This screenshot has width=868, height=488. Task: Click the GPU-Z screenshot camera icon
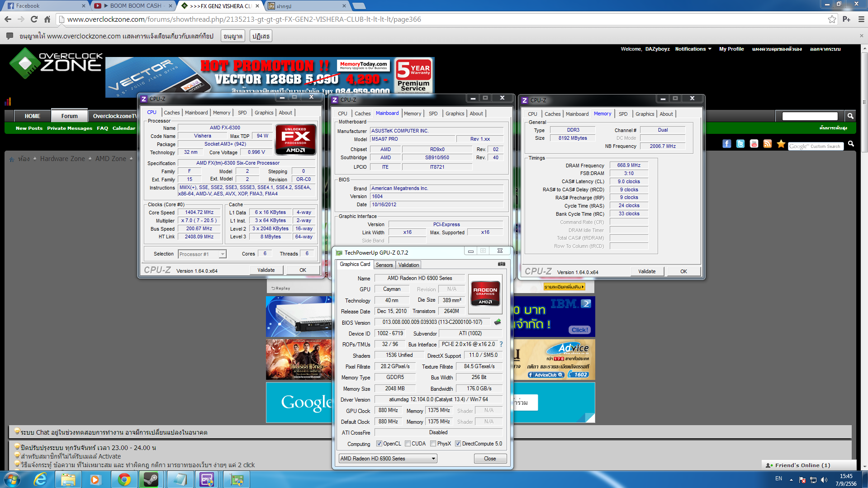click(x=502, y=264)
